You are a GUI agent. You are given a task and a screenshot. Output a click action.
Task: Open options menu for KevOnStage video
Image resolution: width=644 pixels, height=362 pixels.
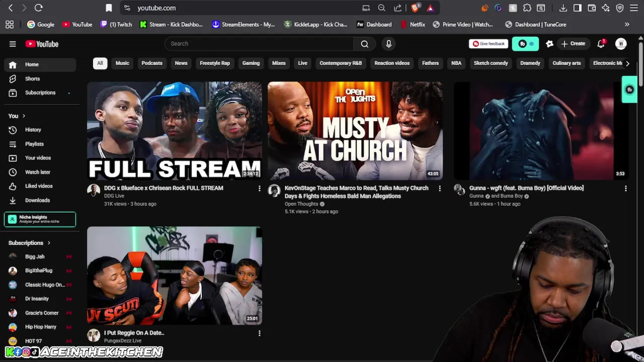440,189
